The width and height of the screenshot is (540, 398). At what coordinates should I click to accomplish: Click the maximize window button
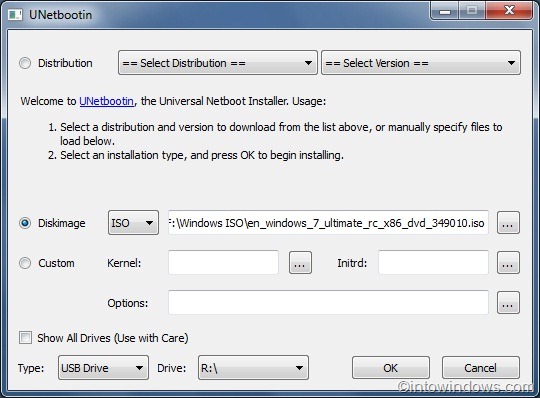point(472,11)
